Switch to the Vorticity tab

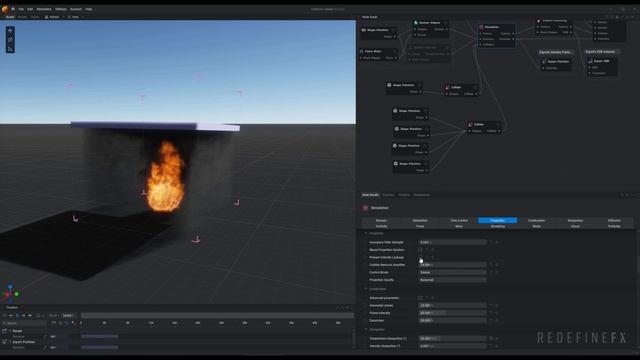381,226
